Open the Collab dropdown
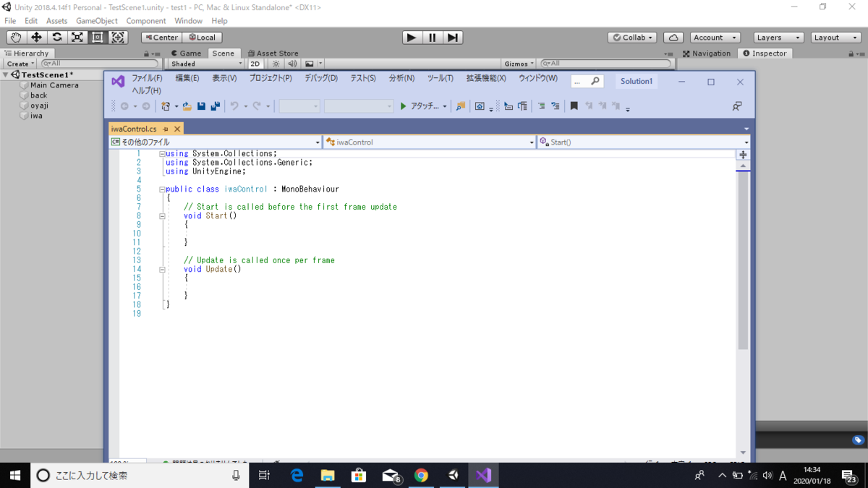The height and width of the screenshot is (488, 868). pos(632,38)
